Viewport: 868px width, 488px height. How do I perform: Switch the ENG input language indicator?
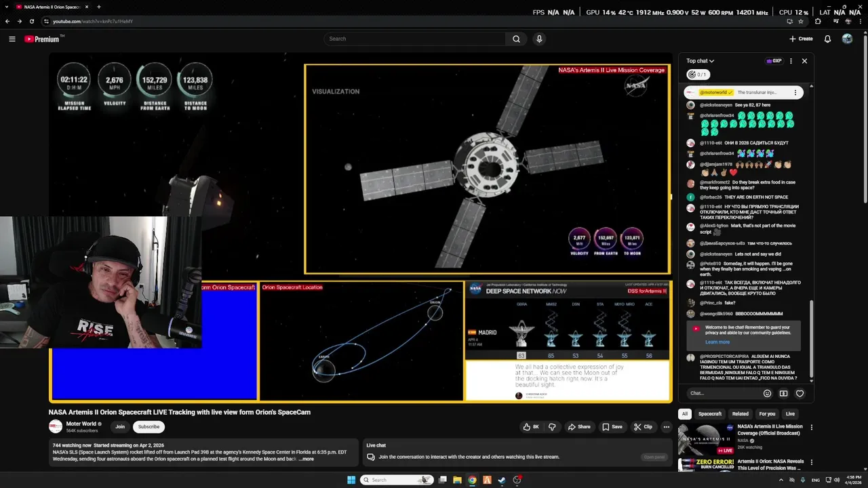[x=816, y=480]
